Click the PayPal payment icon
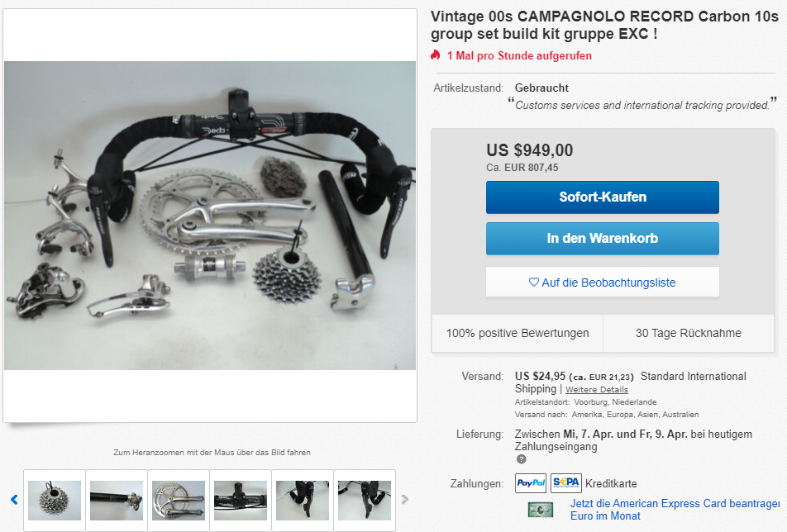The width and height of the screenshot is (787, 532). click(x=531, y=483)
